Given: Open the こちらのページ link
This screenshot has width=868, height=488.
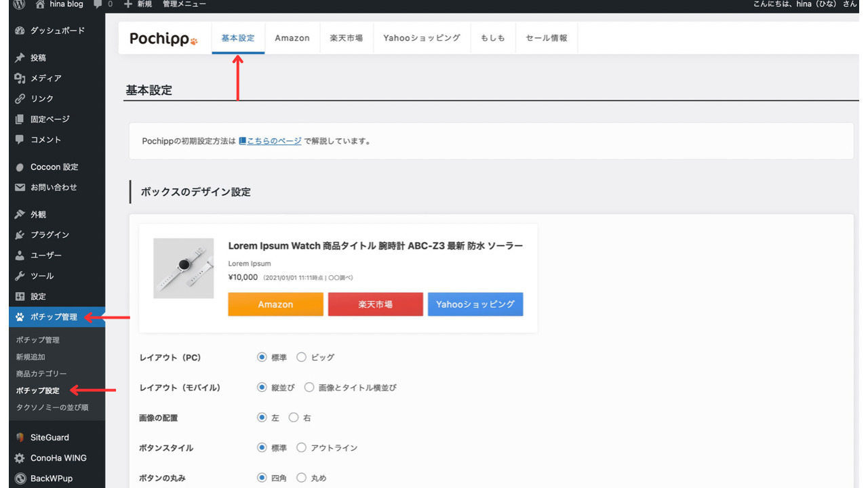Looking at the screenshot, I should 274,141.
